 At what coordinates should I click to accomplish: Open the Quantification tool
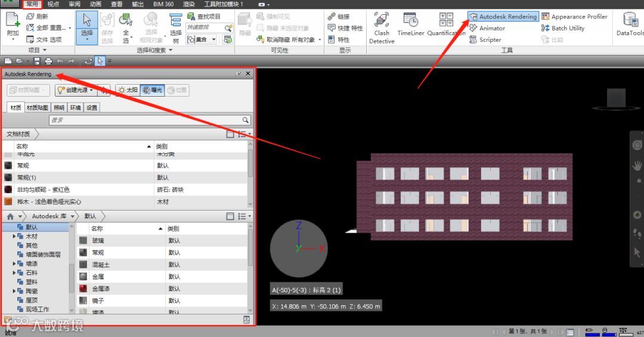point(446,24)
